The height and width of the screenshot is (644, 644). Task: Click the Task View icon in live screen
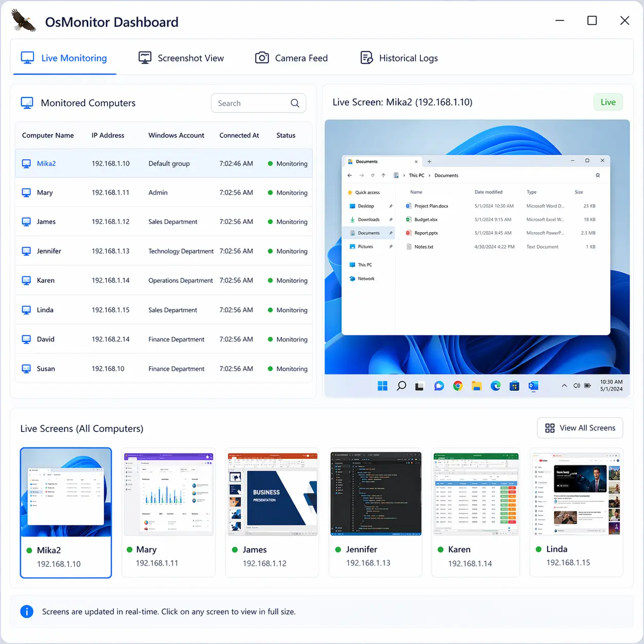pos(420,386)
